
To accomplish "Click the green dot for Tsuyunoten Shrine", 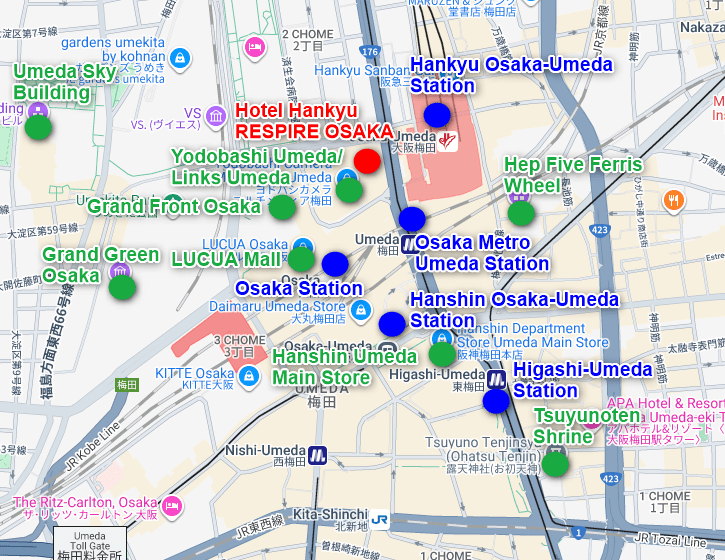I will click(555, 464).
